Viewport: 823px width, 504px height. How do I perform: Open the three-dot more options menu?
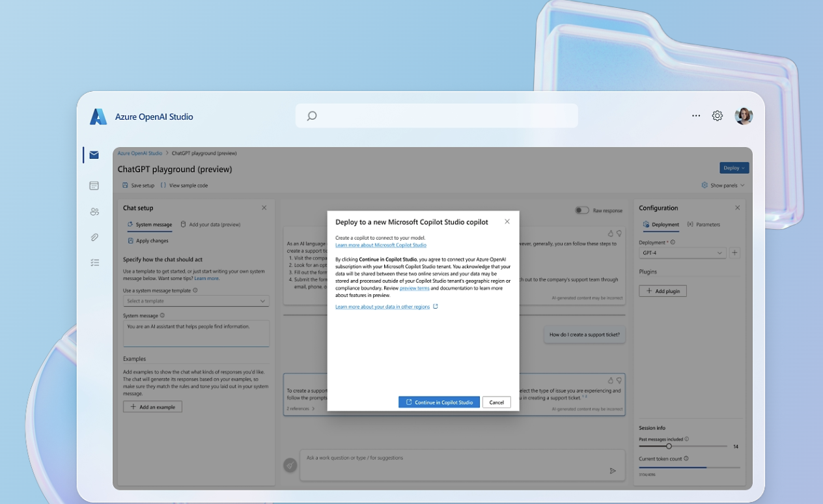point(696,115)
